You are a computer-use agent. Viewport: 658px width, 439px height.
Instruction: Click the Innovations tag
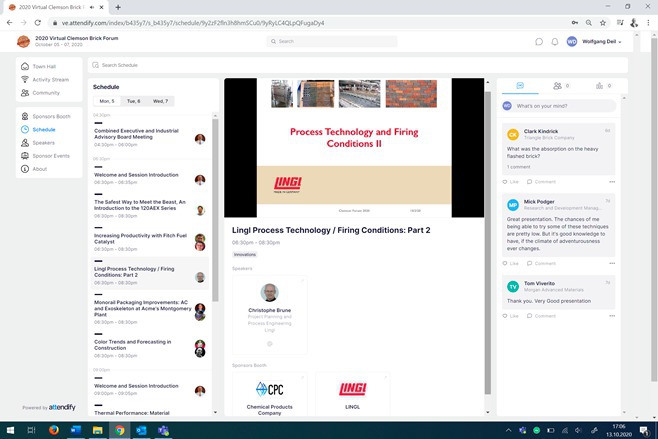245,254
